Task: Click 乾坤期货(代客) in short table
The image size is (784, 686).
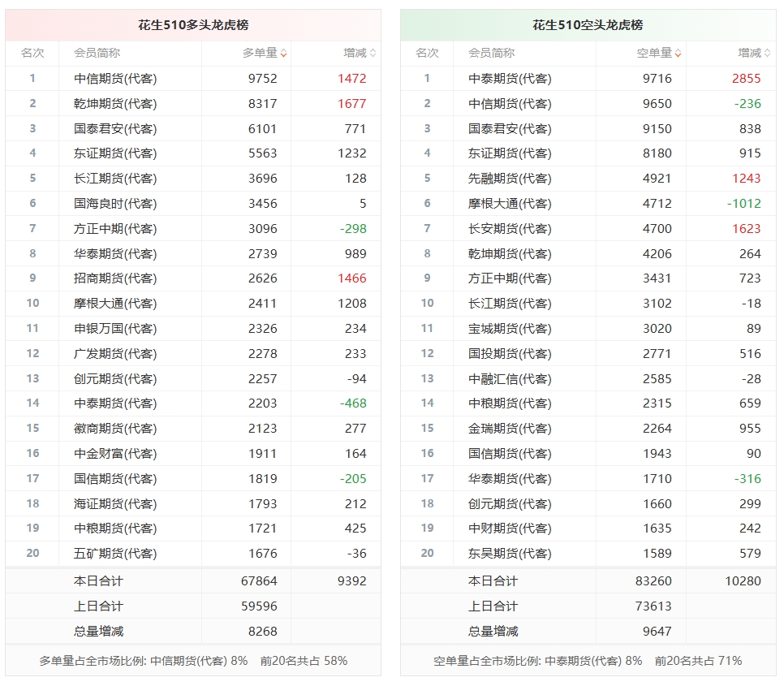Action: point(510,253)
